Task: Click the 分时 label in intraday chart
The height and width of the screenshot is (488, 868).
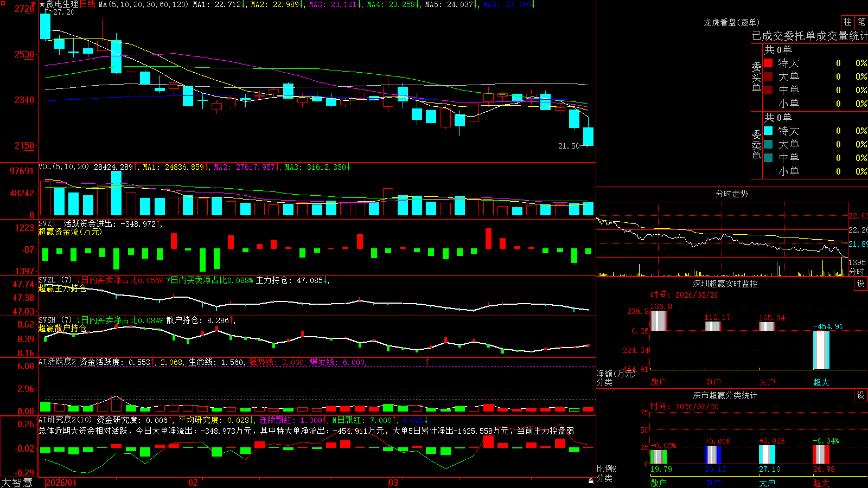Action: (857, 271)
